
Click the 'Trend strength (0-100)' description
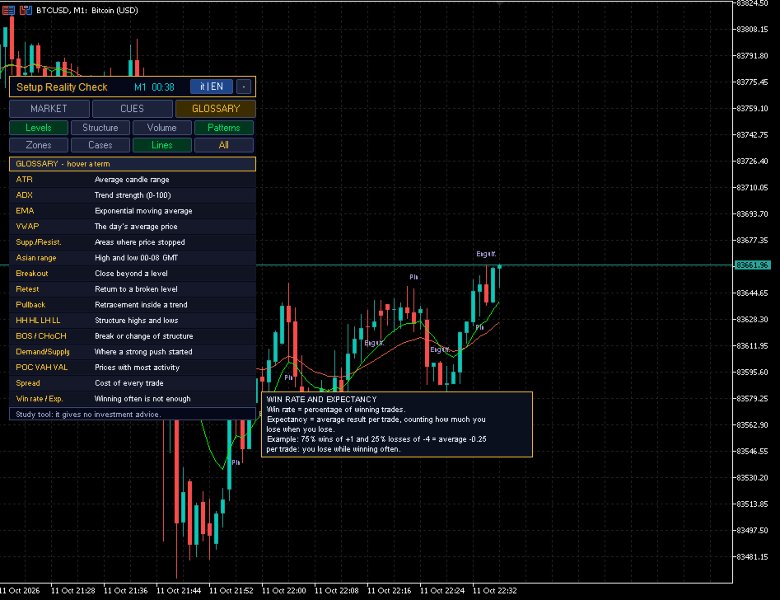[133, 195]
